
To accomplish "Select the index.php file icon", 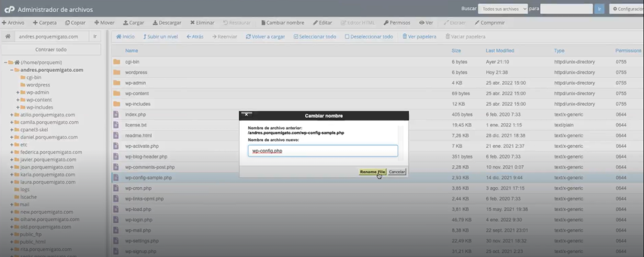I will tap(116, 114).
